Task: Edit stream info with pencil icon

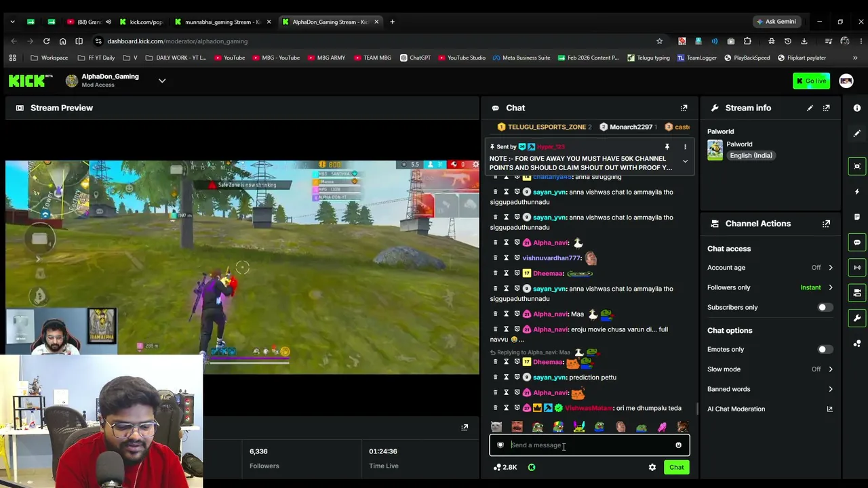Action: pyautogui.click(x=810, y=108)
